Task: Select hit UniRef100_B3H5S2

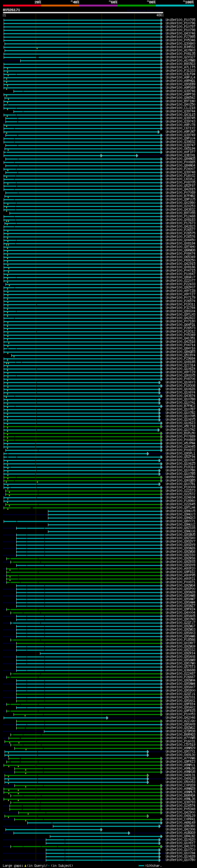Action: 180,47
